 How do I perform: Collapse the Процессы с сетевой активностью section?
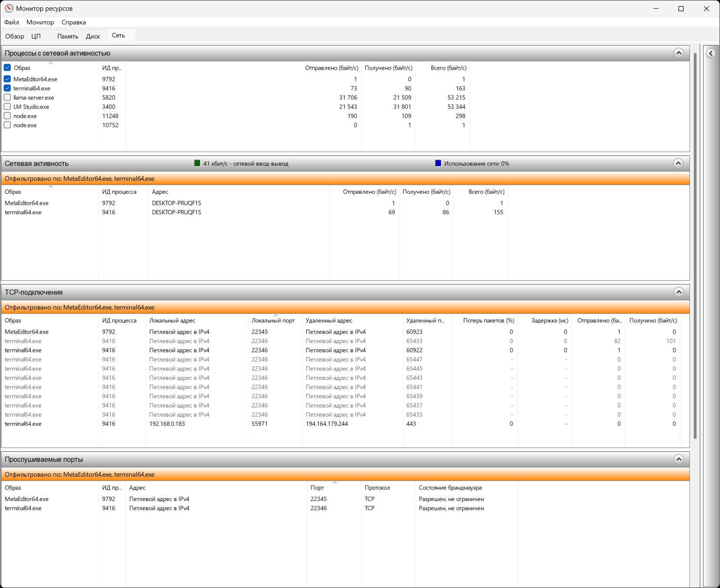click(x=679, y=53)
